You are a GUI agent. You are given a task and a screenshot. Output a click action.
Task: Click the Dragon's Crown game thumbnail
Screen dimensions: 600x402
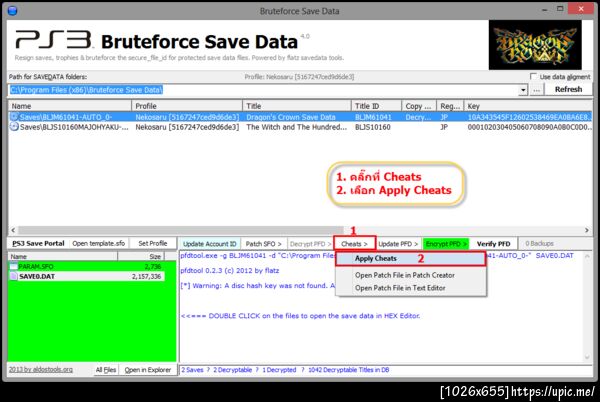point(535,45)
